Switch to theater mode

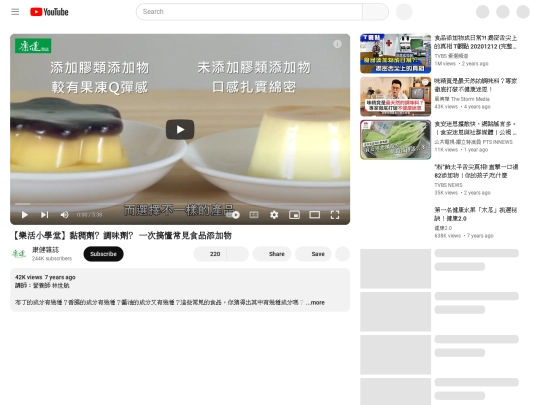click(314, 215)
